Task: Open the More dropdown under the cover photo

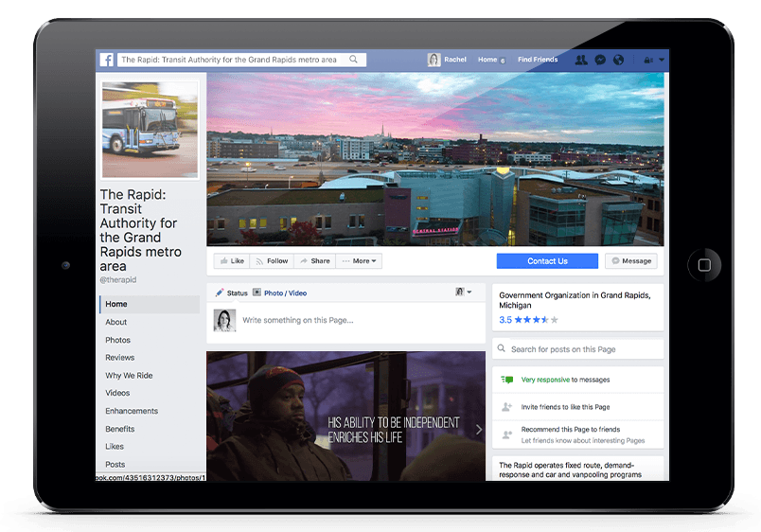Action: tap(359, 261)
